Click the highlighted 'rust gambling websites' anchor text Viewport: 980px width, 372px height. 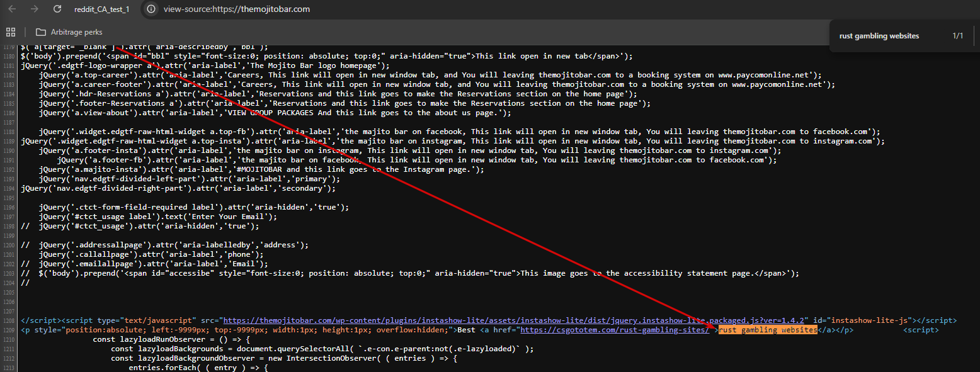click(768, 330)
